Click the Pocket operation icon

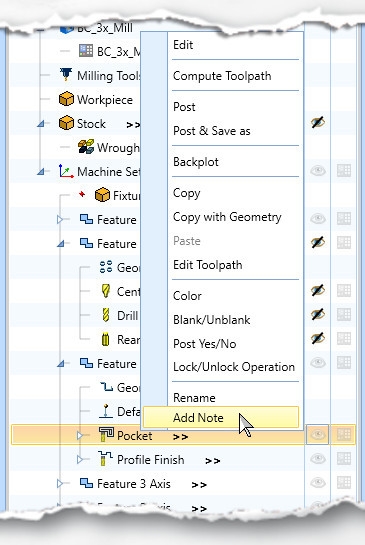pyautogui.click(x=106, y=435)
